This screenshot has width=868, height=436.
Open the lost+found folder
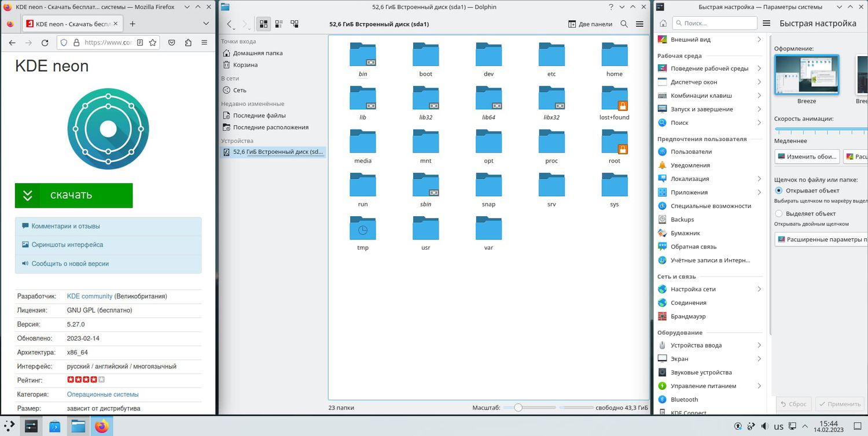click(x=615, y=103)
